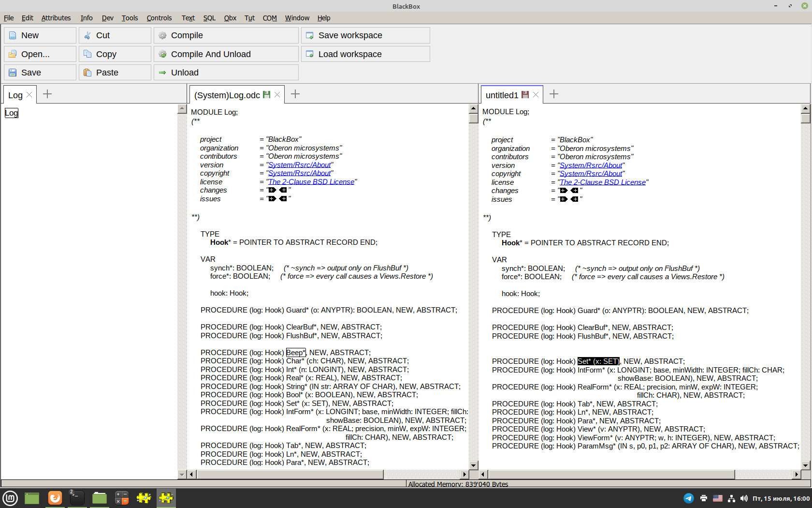Click the Cut scissors button
This screenshot has width=812, height=508.
pos(115,35)
